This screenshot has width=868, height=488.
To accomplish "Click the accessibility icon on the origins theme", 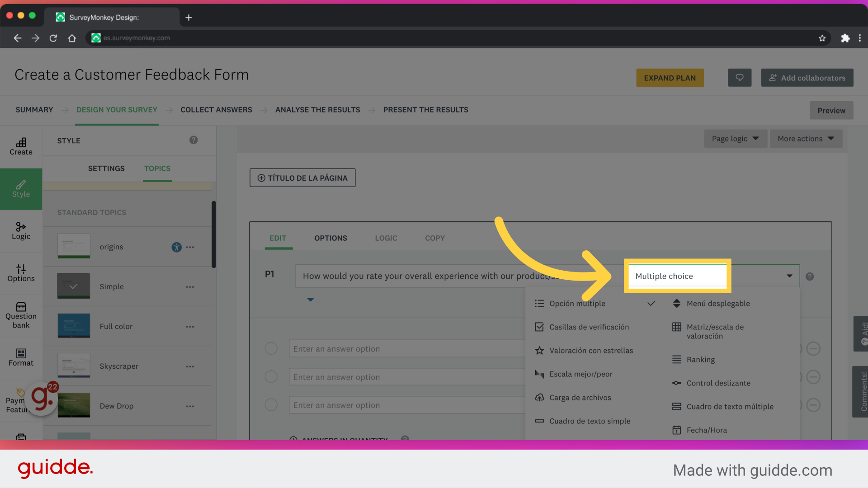I will pyautogui.click(x=176, y=247).
